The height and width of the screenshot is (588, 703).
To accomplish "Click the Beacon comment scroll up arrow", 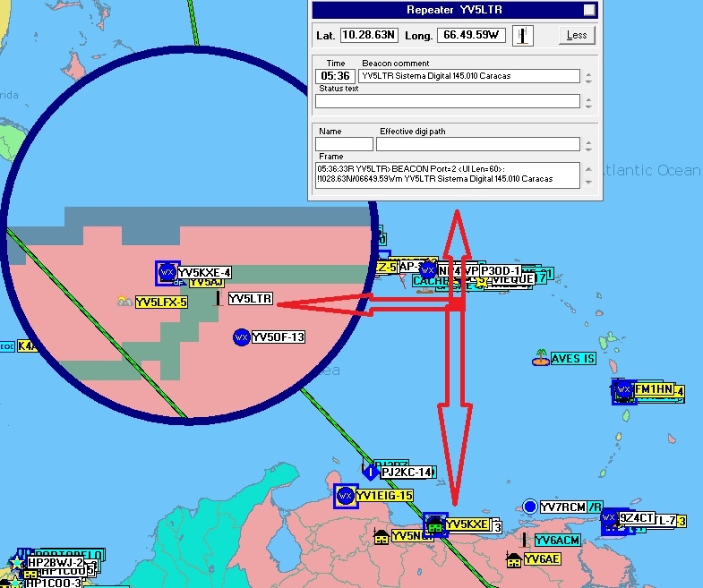I will point(588,72).
